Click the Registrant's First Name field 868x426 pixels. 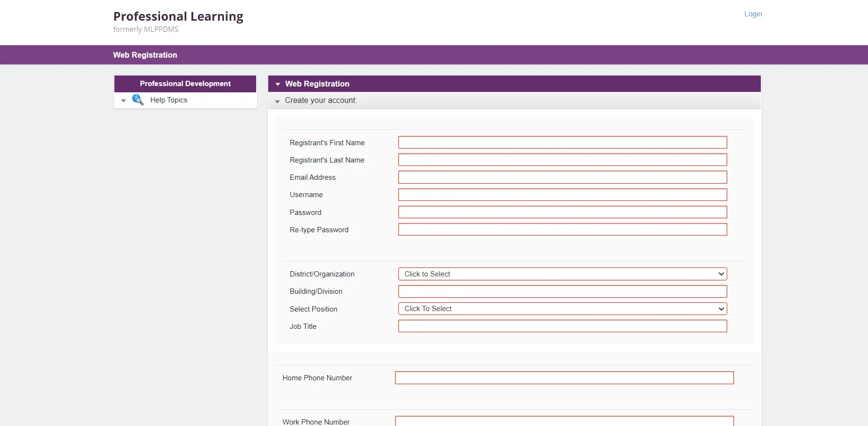click(562, 142)
